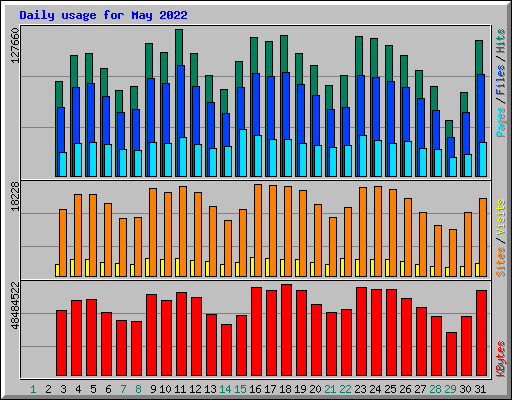Image resolution: width=512 pixels, height=400 pixels.
Task: Click day label "3" on the x-axis
Action: click(x=63, y=389)
